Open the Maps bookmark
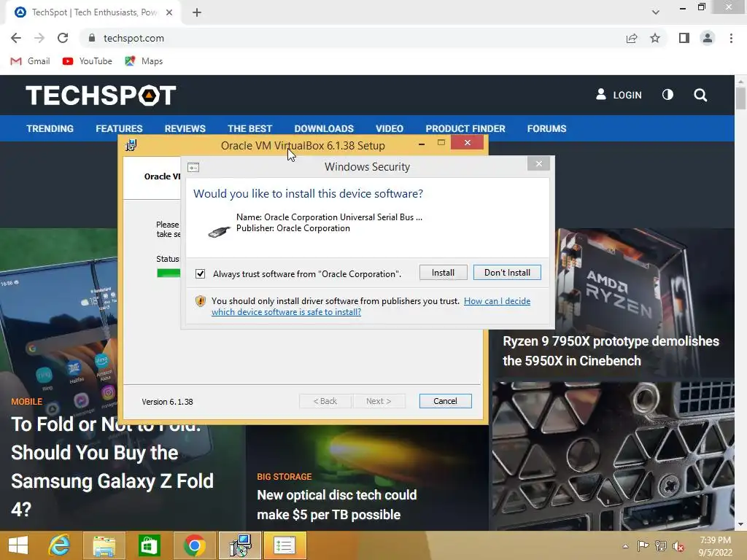The width and height of the screenshot is (747, 560). pyautogui.click(x=144, y=61)
